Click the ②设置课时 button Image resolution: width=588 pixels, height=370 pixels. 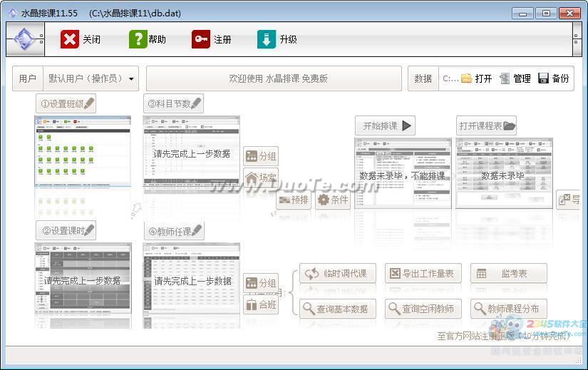66,230
